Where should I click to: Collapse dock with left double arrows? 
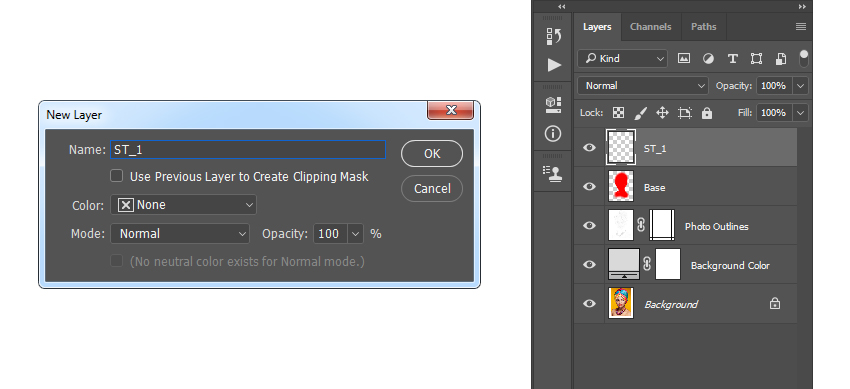(562, 7)
